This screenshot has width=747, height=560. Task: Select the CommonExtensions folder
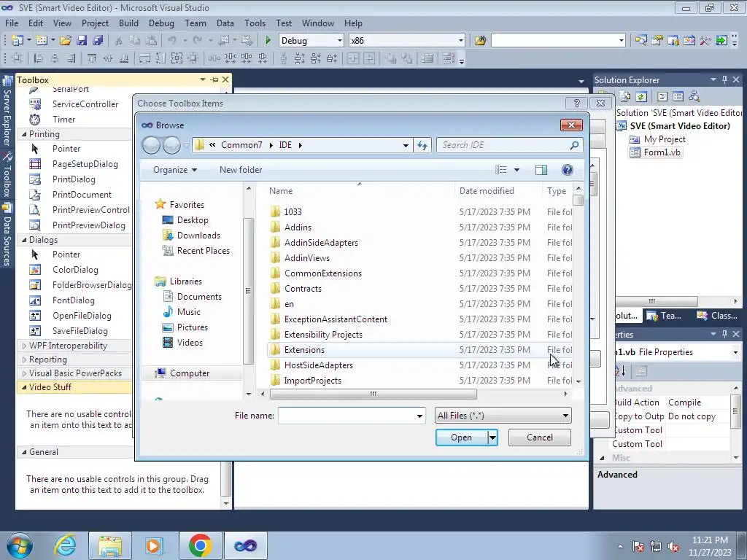tap(323, 273)
